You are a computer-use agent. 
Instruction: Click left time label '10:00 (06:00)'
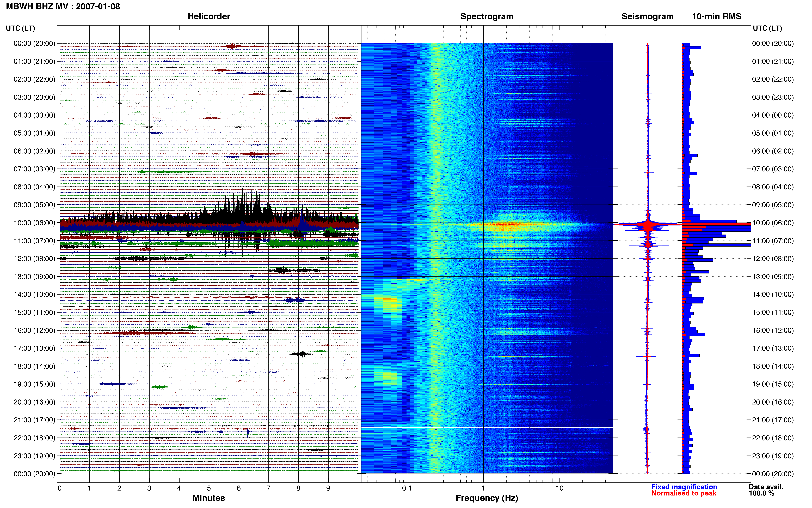click(34, 223)
